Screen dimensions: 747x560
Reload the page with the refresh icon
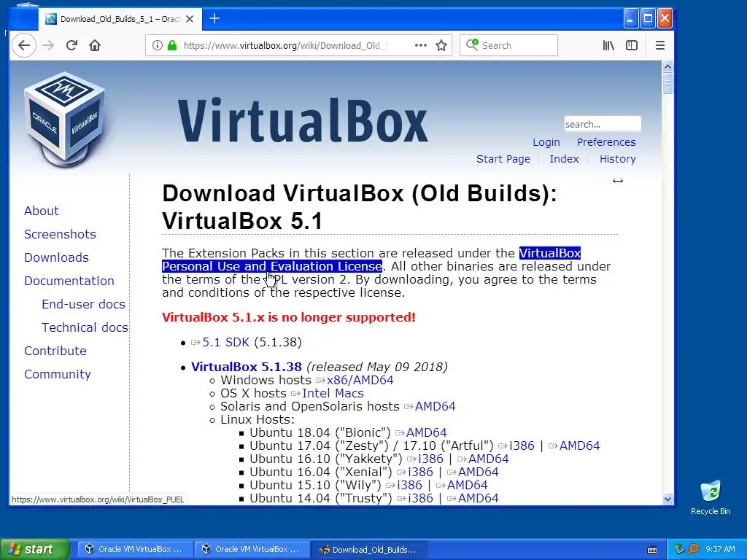(x=71, y=45)
